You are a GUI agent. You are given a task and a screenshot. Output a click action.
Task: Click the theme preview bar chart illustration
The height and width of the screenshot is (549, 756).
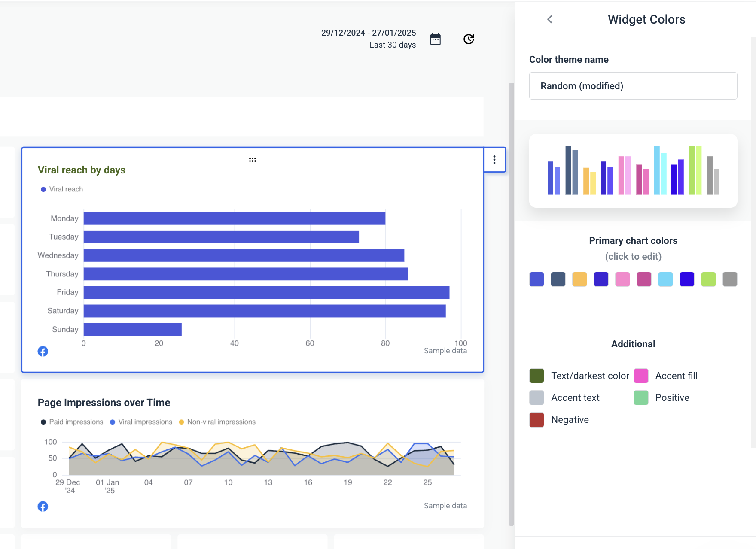633,170
